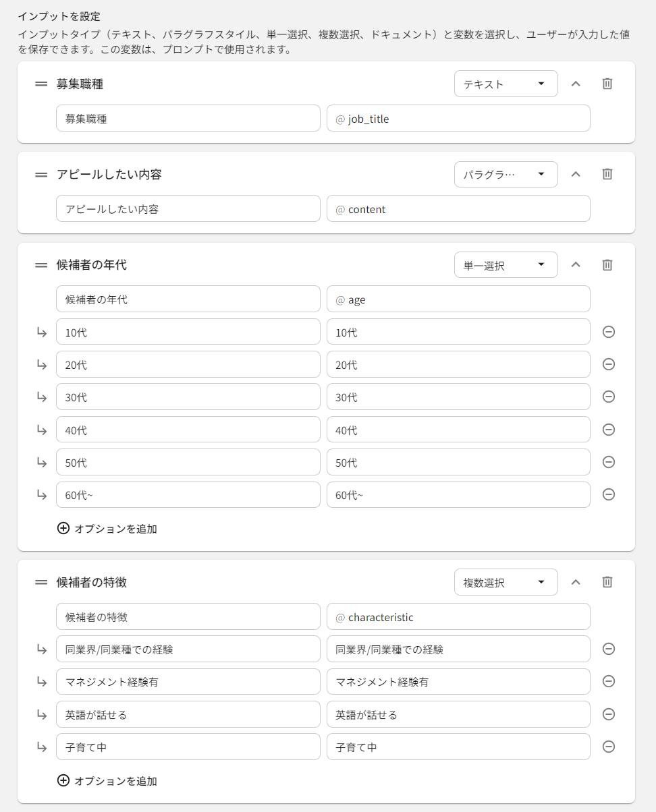The width and height of the screenshot is (656, 812).
Task: Edit the 30代 option label field
Action: 188,397
